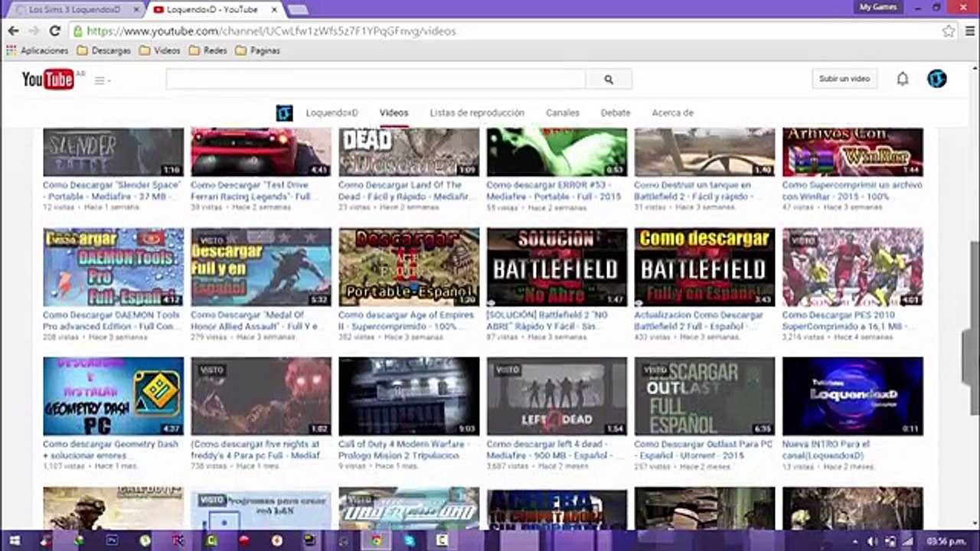Click the Call of Duty 4 video thumbnail
This screenshot has width=980, height=551.
point(409,396)
